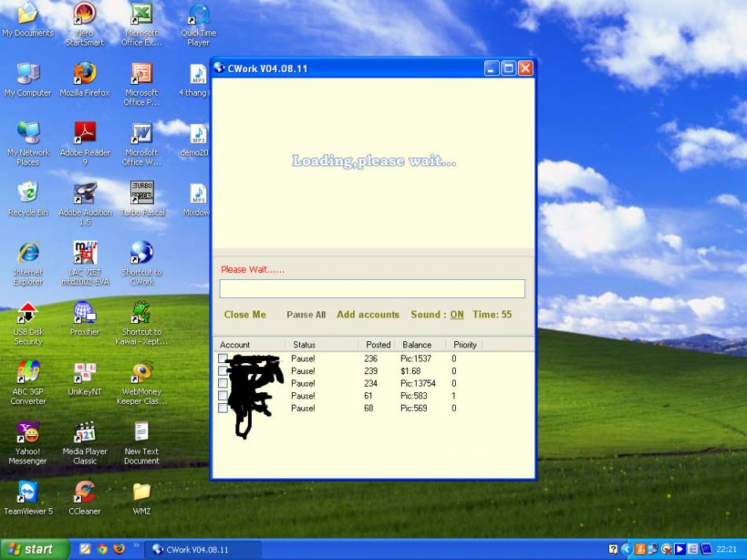Screen dimensions: 747x560
Task: Click the Balance column header
Action: pos(417,345)
